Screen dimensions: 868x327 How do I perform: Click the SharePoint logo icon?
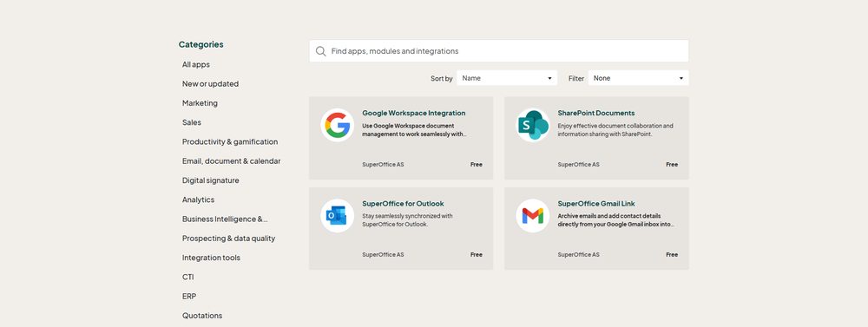(x=533, y=125)
